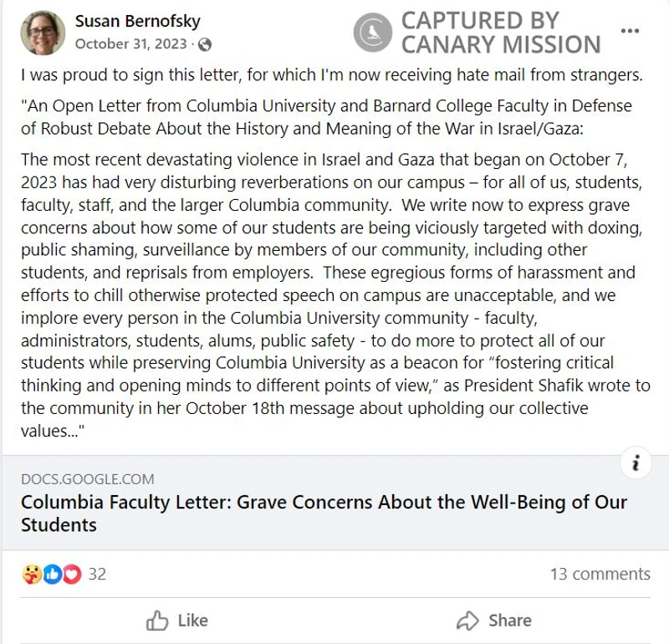Click the globe public visibility icon
The image size is (669, 644).
coord(205,44)
